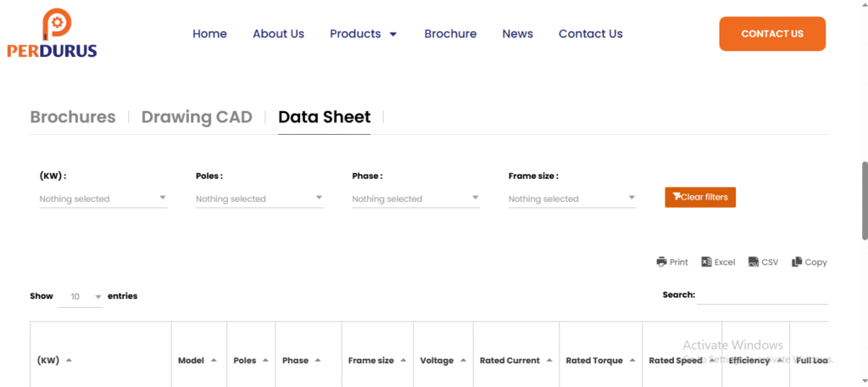This screenshot has height=387, width=868.
Task: Sort by the Poles column
Action: (250, 361)
